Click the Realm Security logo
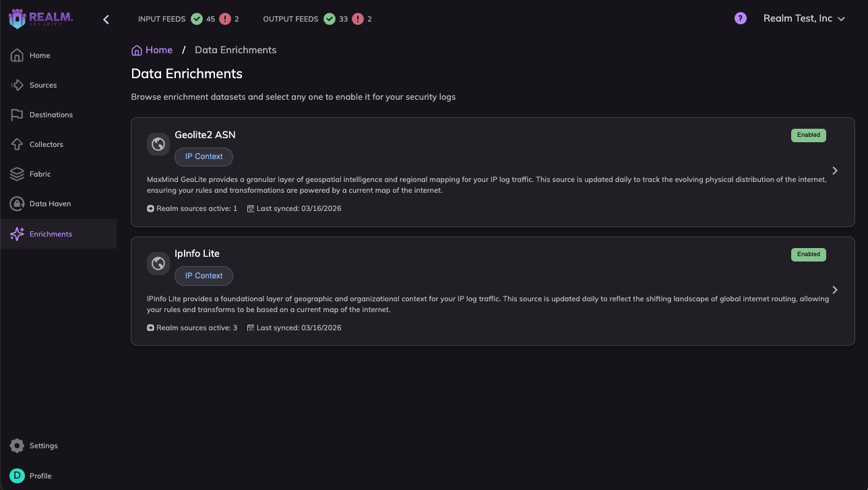The image size is (868, 490). tap(42, 18)
